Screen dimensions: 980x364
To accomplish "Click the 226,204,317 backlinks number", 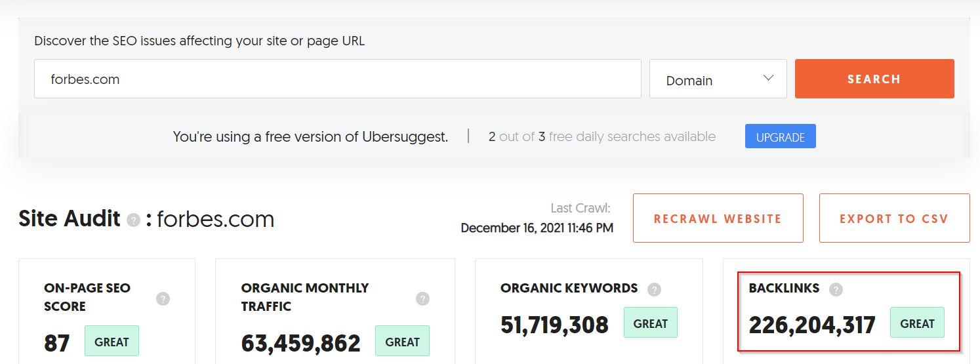I will 812,325.
